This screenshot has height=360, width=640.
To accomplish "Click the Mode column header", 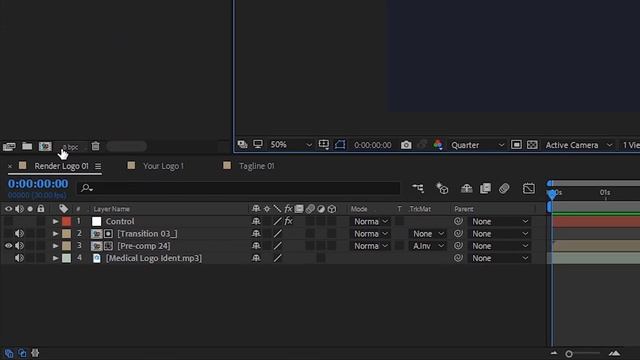I will 359,209.
